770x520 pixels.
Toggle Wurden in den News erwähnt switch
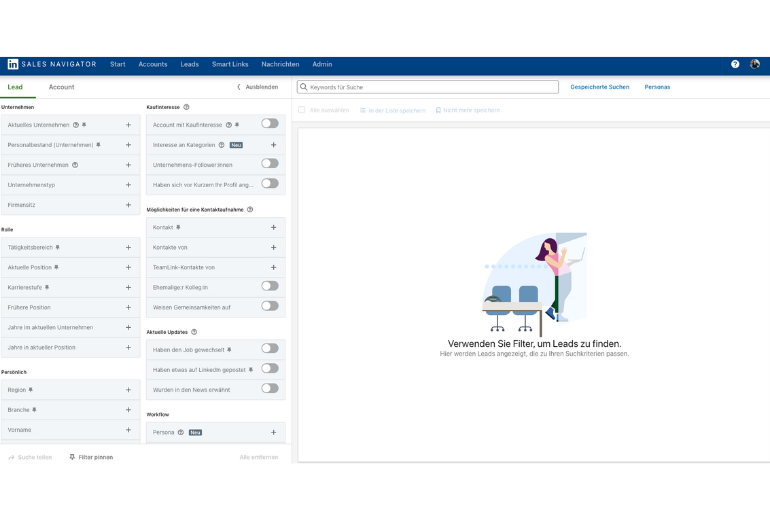click(x=270, y=388)
